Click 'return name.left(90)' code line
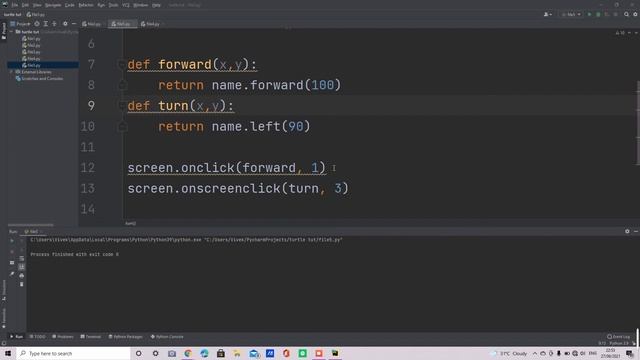The image size is (640, 360). pos(234,127)
